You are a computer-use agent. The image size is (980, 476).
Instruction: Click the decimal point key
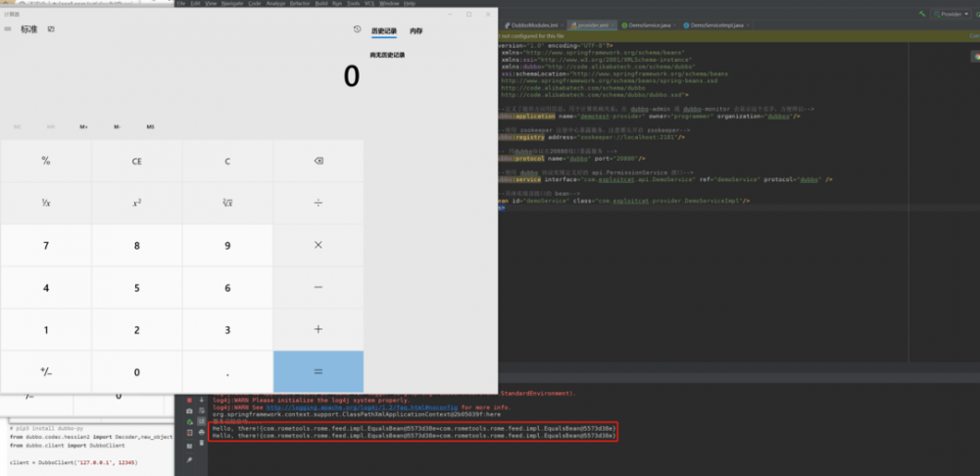coord(227,371)
